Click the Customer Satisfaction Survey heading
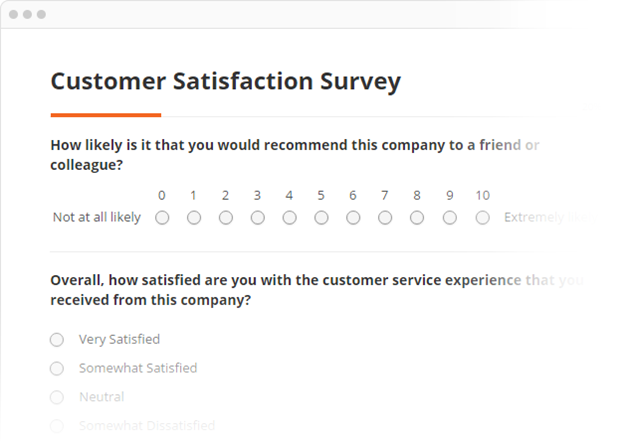Viewport: 624px width, 448px height. coord(225,81)
